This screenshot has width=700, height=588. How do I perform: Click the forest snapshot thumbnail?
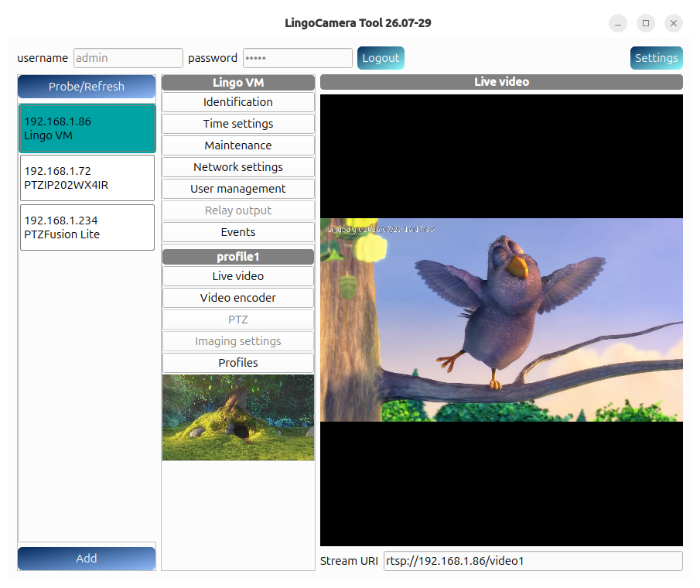click(238, 418)
